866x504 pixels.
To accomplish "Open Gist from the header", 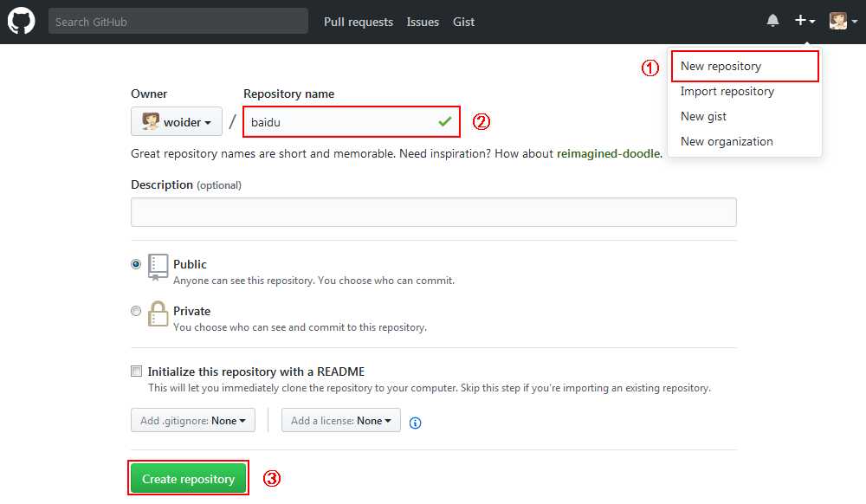I will coord(463,22).
